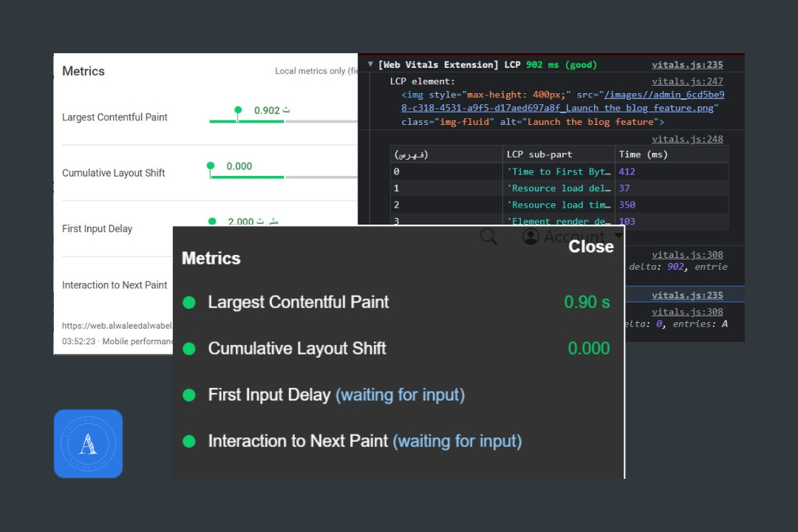The width and height of the screenshot is (798, 532).
Task: Click the First Input Delay green status dot
Action: pyautogui.click(x=189, y=395)
